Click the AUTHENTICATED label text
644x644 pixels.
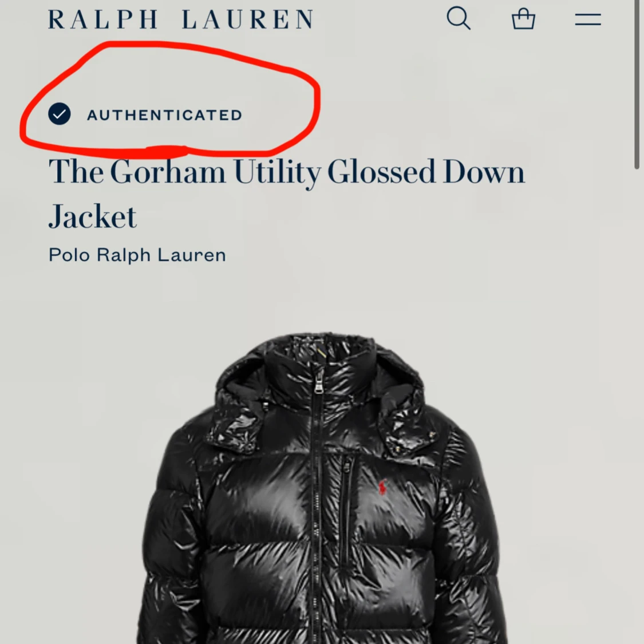click(165, 115)
